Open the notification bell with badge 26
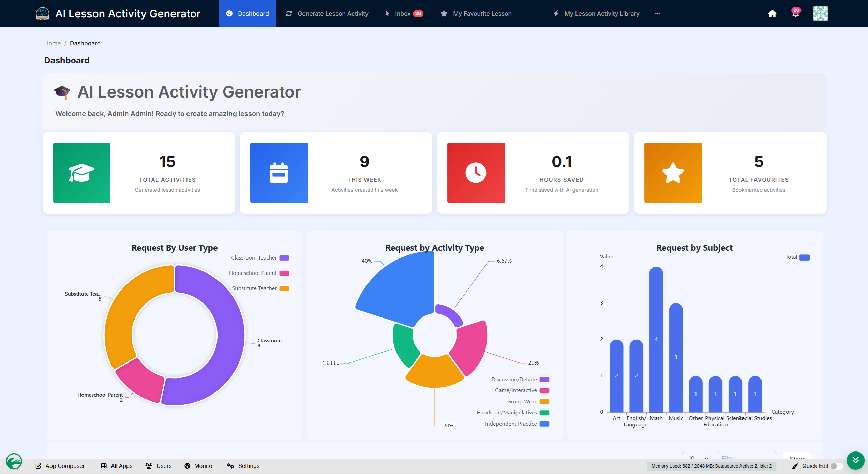The height and width of the screenshot is (474, 868). (x=796, y=13)
